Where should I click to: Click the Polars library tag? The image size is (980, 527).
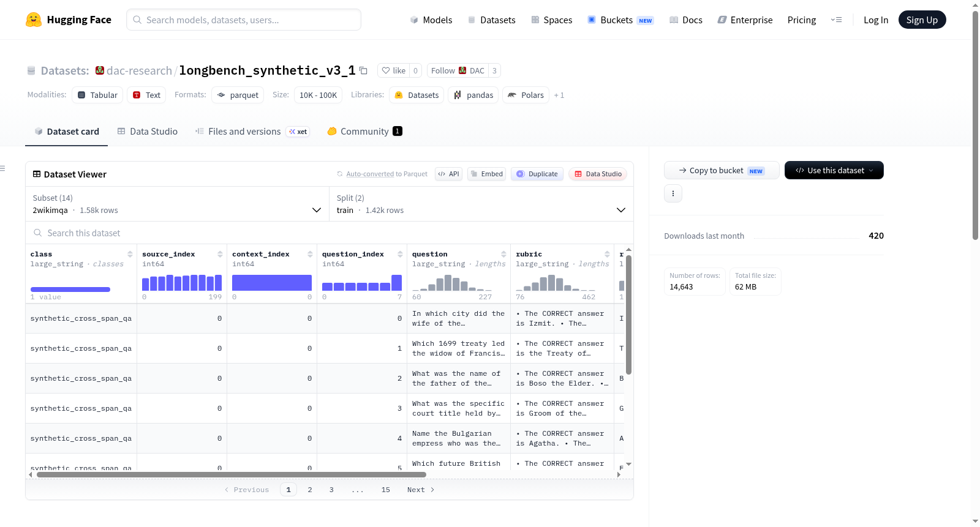point(526,95)
